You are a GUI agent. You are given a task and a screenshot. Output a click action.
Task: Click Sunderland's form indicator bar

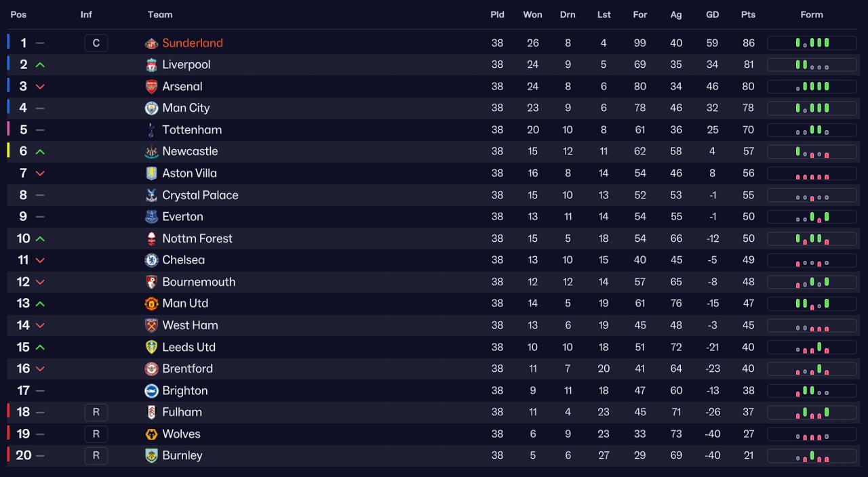click(812, 43)
